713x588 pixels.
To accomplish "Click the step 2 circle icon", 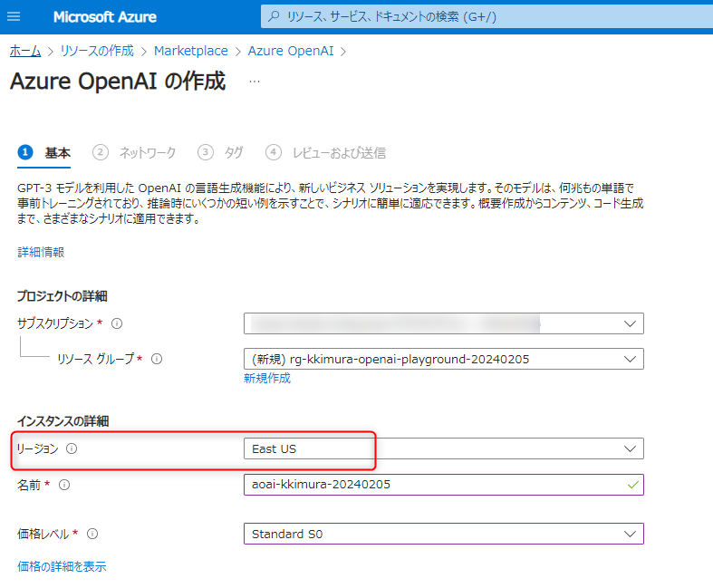I will click(x=101, y=152).
